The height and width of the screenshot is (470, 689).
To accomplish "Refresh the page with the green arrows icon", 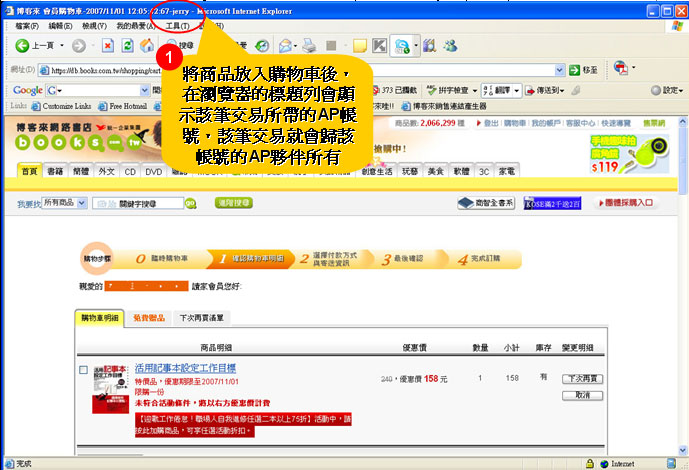I will [x=127, y=46].
